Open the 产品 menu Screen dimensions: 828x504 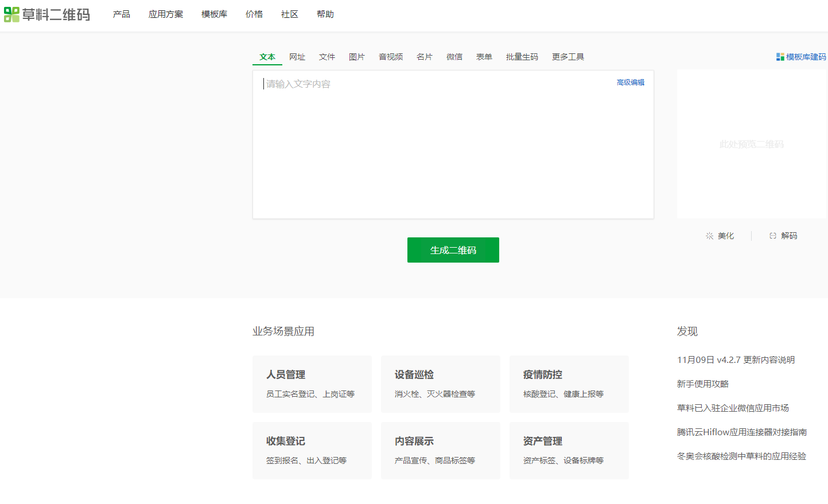click(121, 14)
